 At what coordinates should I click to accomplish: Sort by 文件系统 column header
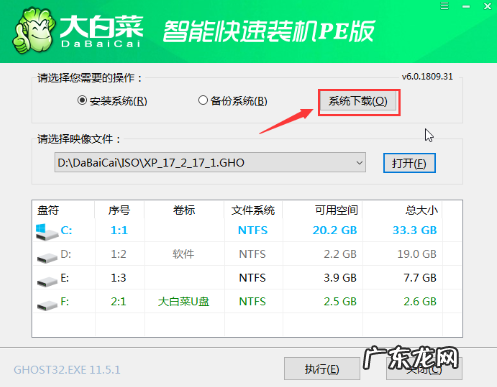coord(253,210)
